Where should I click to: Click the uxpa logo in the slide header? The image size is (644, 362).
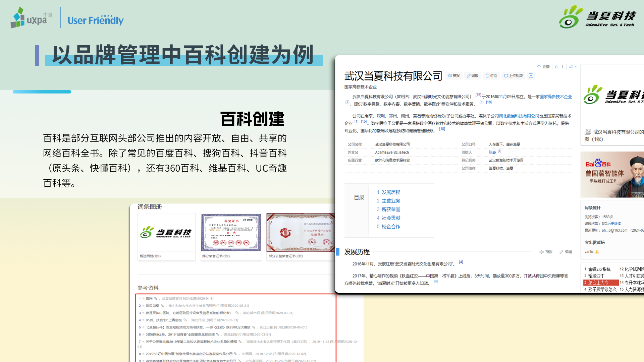pyautogui.click(x=32, y=18)
